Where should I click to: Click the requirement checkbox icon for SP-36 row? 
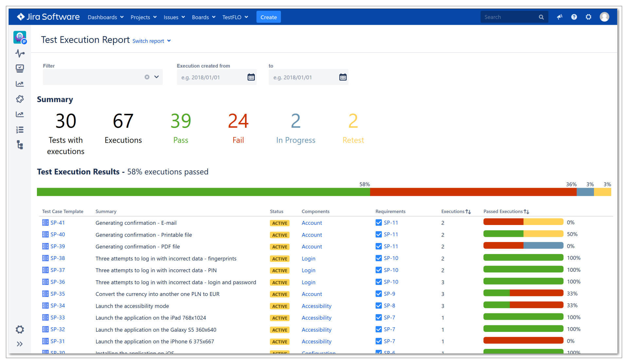coord(379,282)
